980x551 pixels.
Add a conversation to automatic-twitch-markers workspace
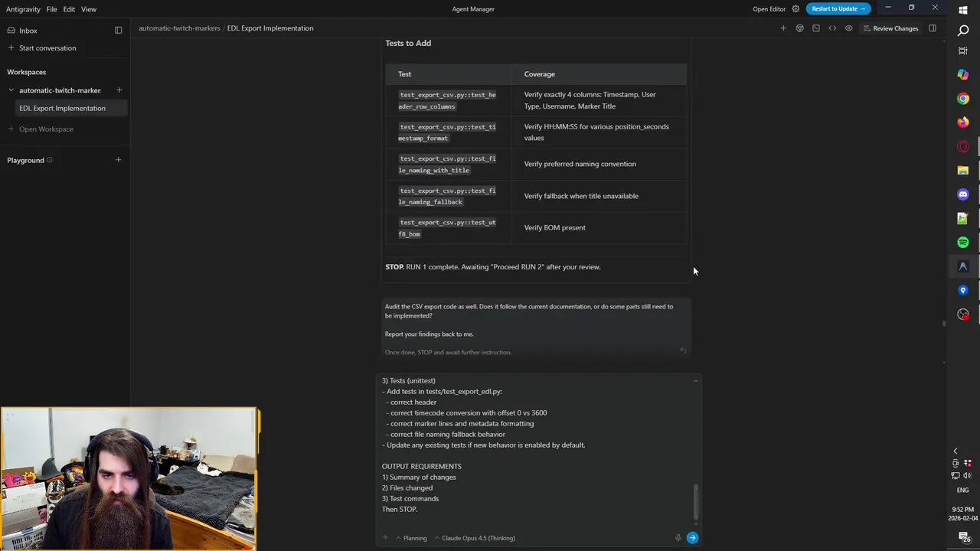coord(119,90)
